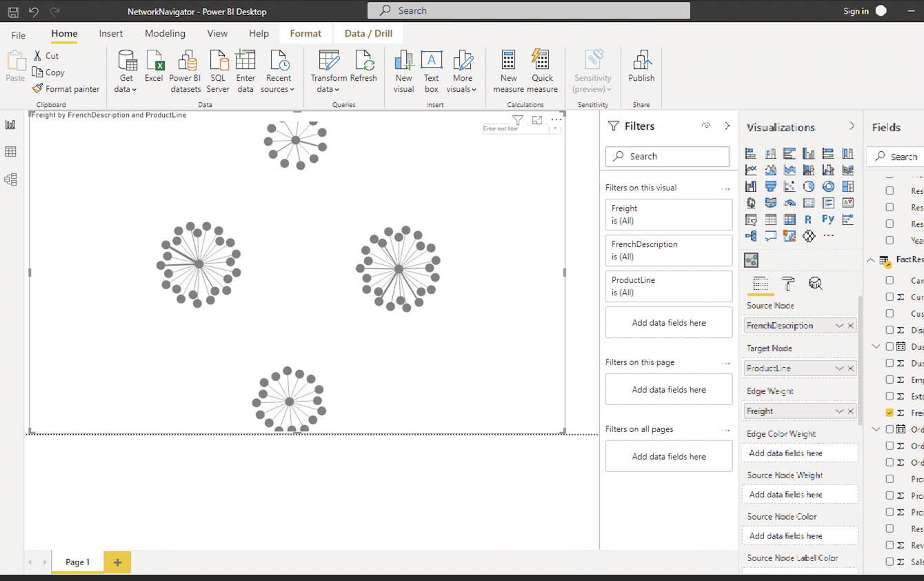Open the Modeling menu tab
Screen dimensions: 924x581
(x=165, y=33)
